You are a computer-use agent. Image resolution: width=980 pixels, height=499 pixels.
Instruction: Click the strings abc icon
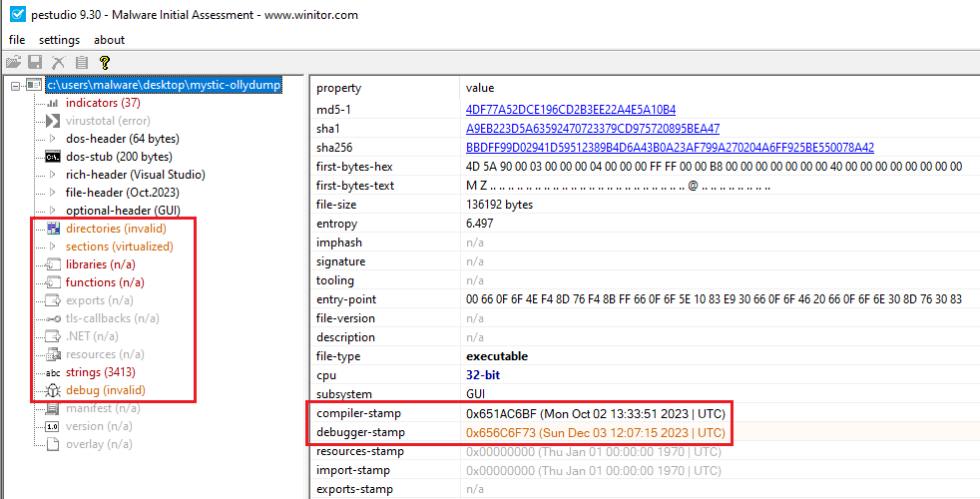[x=53, y=372]
